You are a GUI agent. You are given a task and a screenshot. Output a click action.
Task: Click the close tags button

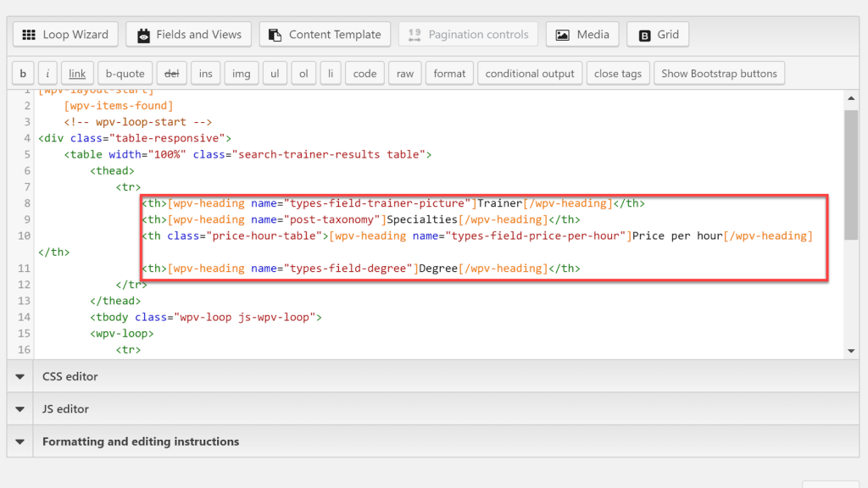pos(618,74)
